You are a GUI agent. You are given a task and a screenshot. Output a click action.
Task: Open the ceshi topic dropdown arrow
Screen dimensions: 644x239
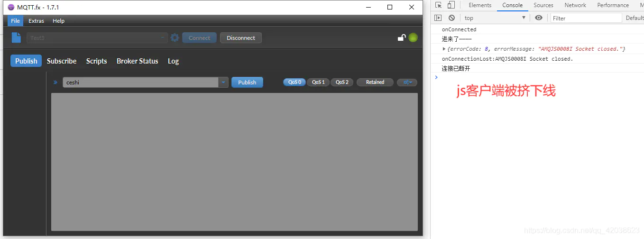click(x=223, y=83)
